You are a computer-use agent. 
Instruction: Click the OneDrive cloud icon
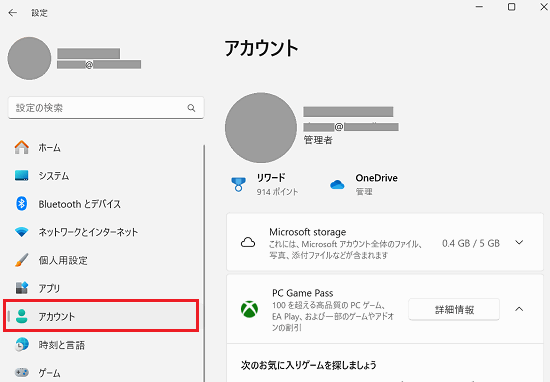tap(337, 184)
